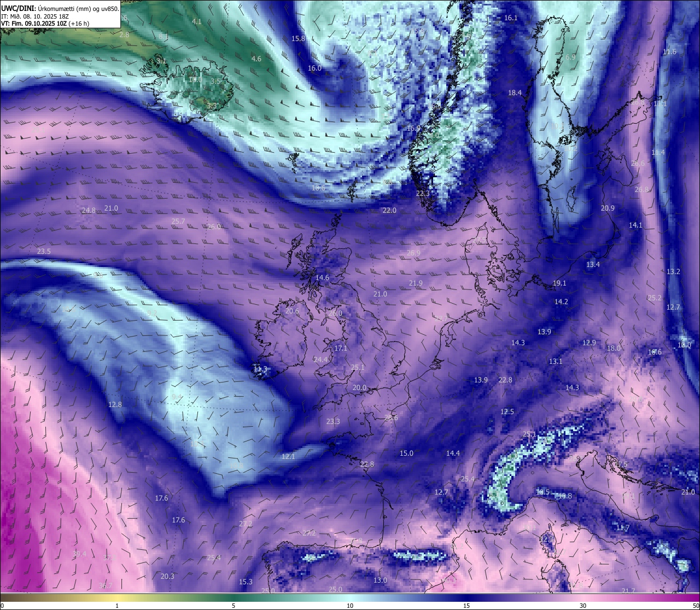The height and width of the screenshot is (610, 700).
Task: Select the 13.4 value label
Action: [x=593, y=265]
